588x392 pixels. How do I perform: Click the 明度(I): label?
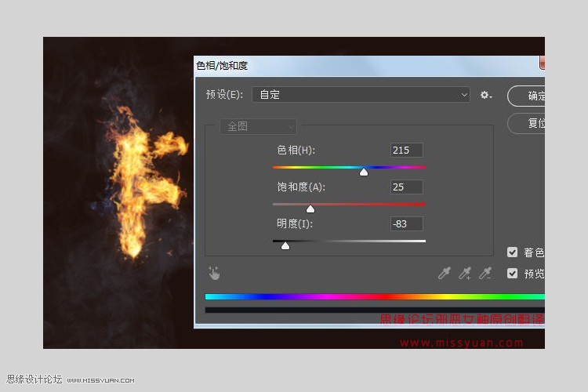(295, 223)
